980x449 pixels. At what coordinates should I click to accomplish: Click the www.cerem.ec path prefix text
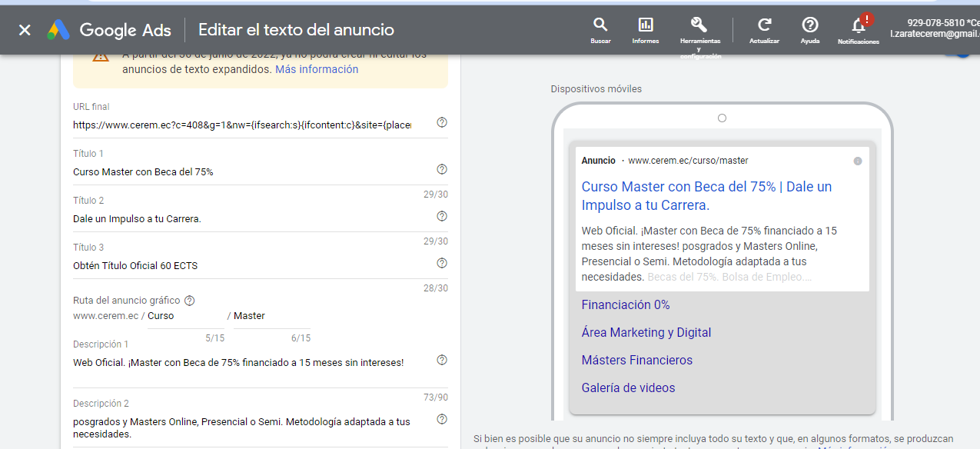coord(106,316)
